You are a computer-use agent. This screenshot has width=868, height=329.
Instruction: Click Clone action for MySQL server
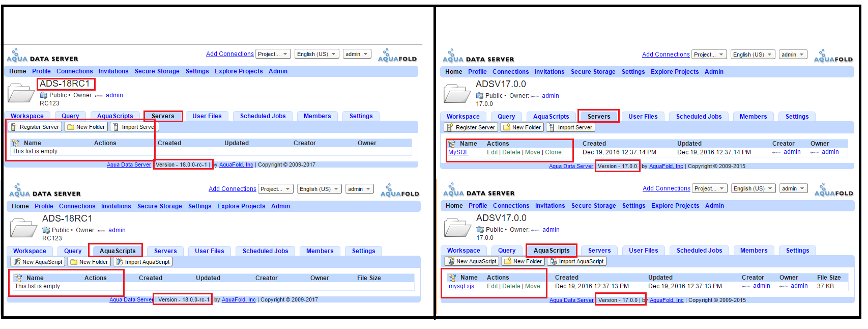[554, 152]
